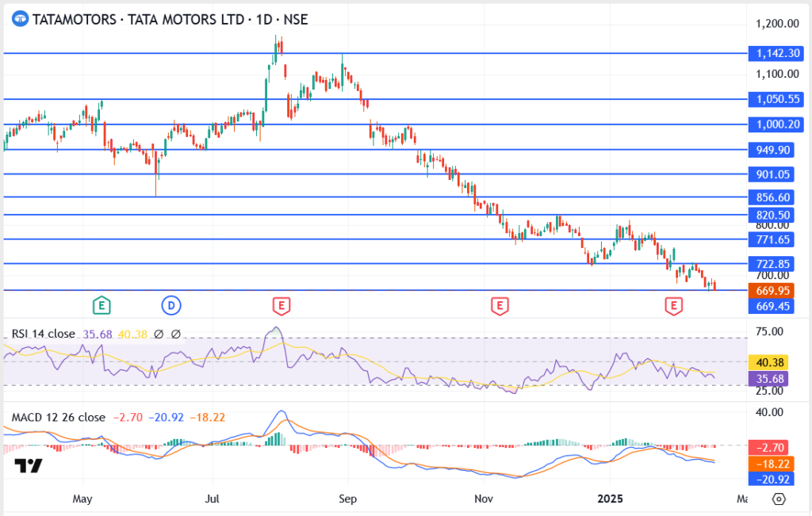Open the red earnings E marker near Nov
Image resolution: width=812 pixels, height=516 pixels.
pos(499,304)
